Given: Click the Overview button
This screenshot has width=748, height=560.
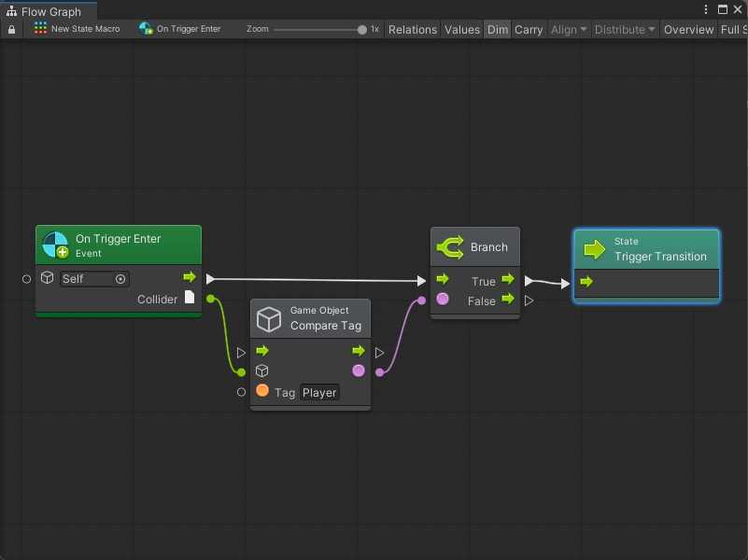Looking at the screenshot, I should point(688,30).
